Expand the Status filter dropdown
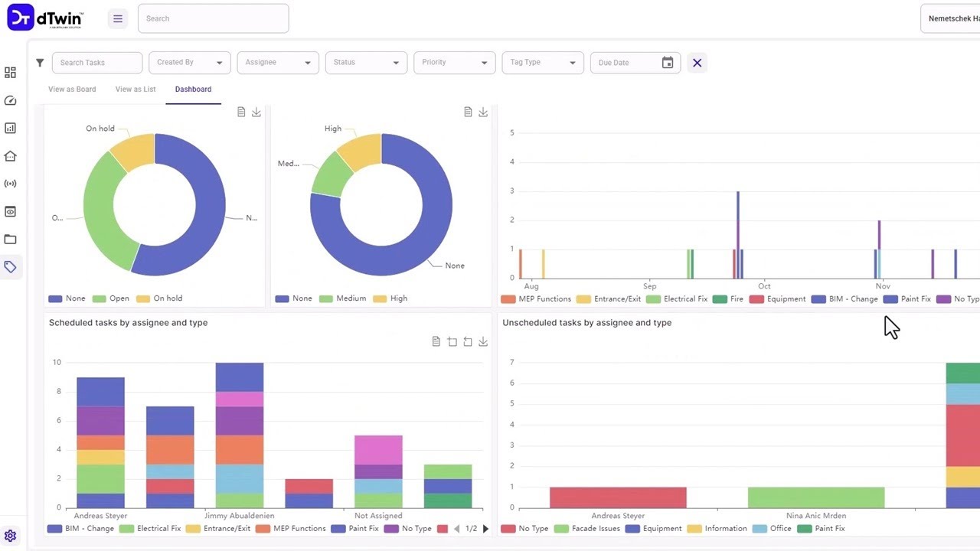The image size is (980, 551). [366, 63]
